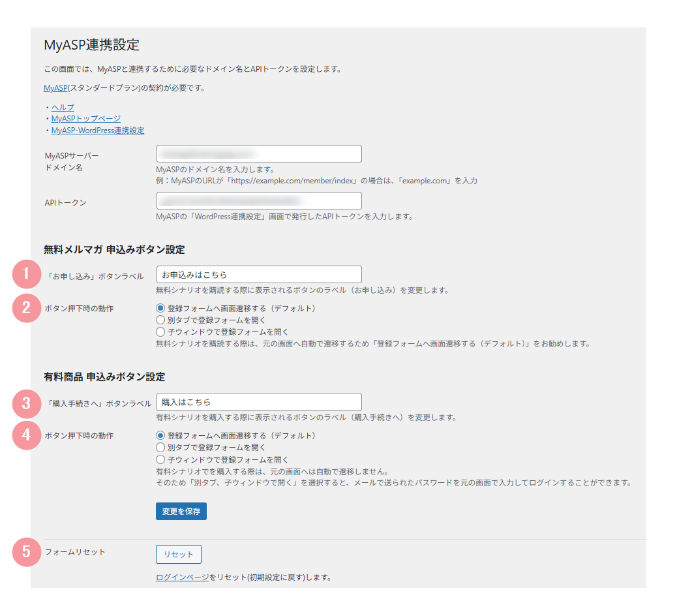Click the hint MyASPのドメイン名を入力します。

click(x=215, y=170)
